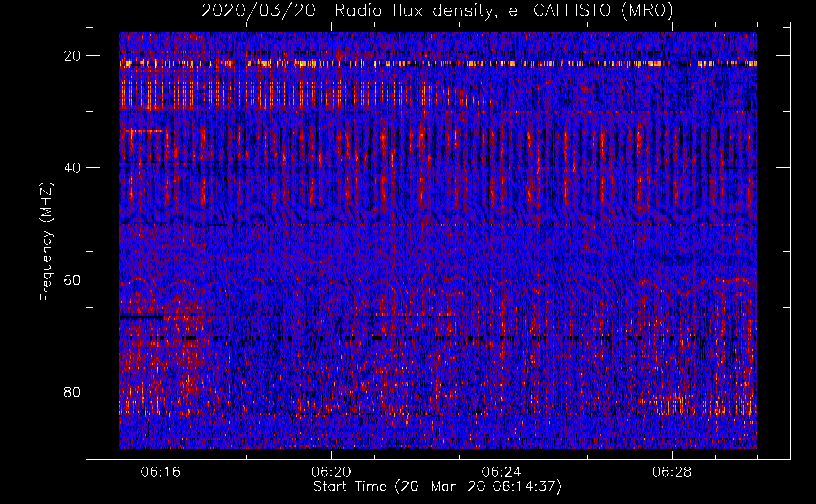Click the '80' frequency tick label
Image resolution: width=816 pixels, height=504 pixels.
point(72,392)
